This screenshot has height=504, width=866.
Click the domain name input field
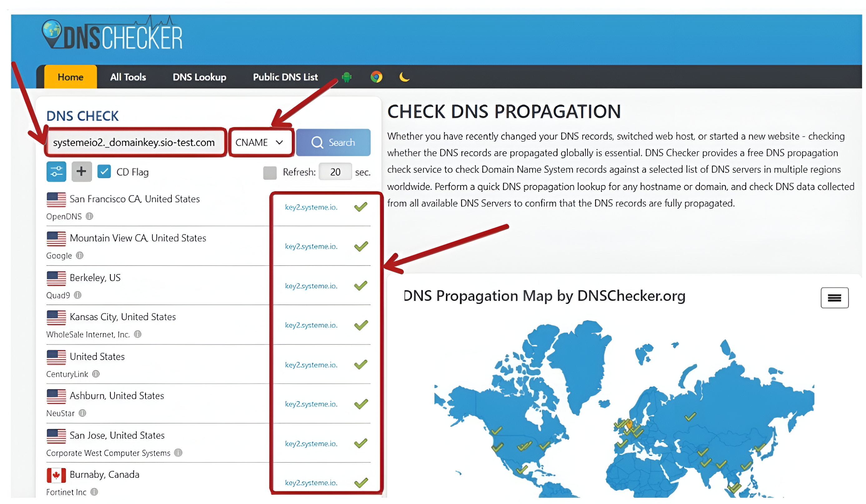coord(134,143)
